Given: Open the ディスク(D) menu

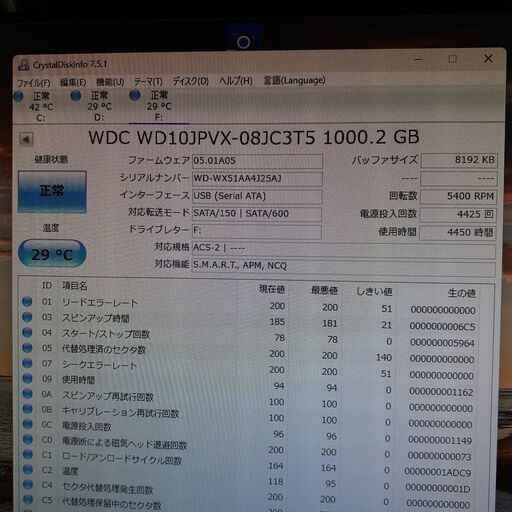Looking at the screenshot, I should coord(191,81).
